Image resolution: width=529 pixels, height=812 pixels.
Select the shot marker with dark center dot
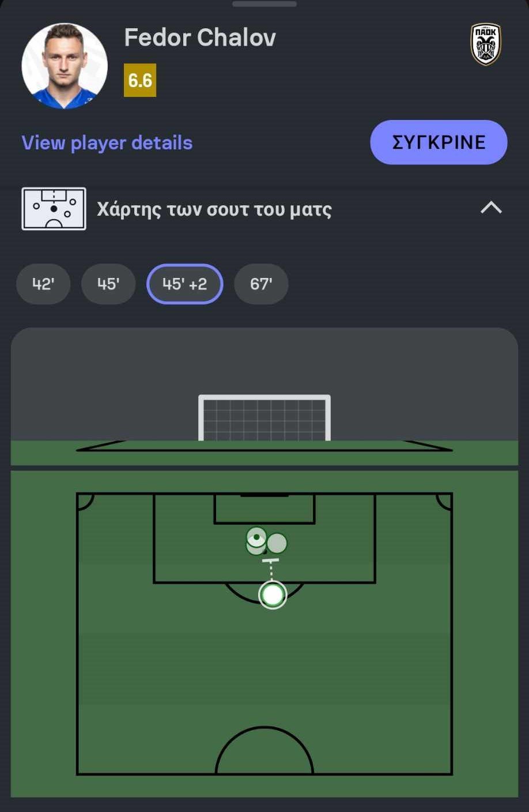256,536
